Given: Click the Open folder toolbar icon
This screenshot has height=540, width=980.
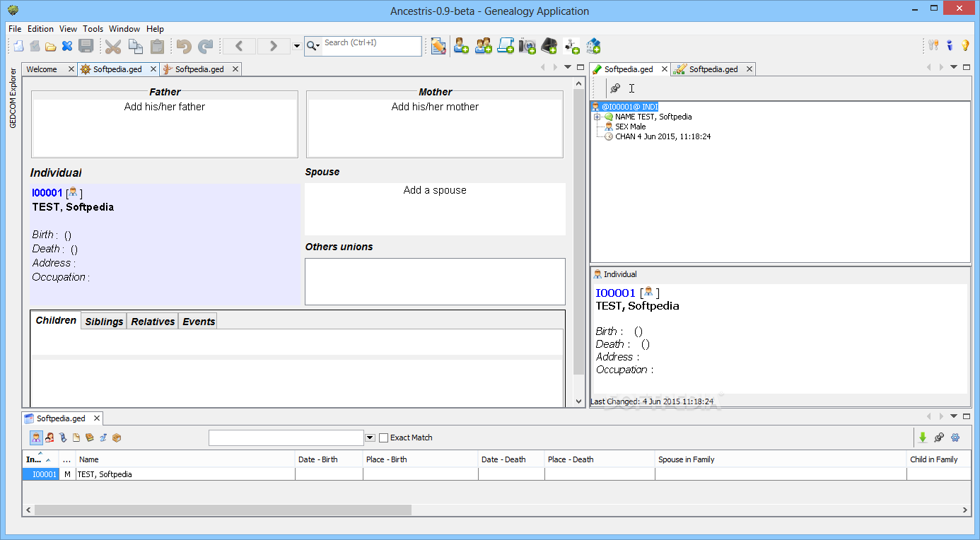Looking at the screenshot, I should click(x=51, y=47).
